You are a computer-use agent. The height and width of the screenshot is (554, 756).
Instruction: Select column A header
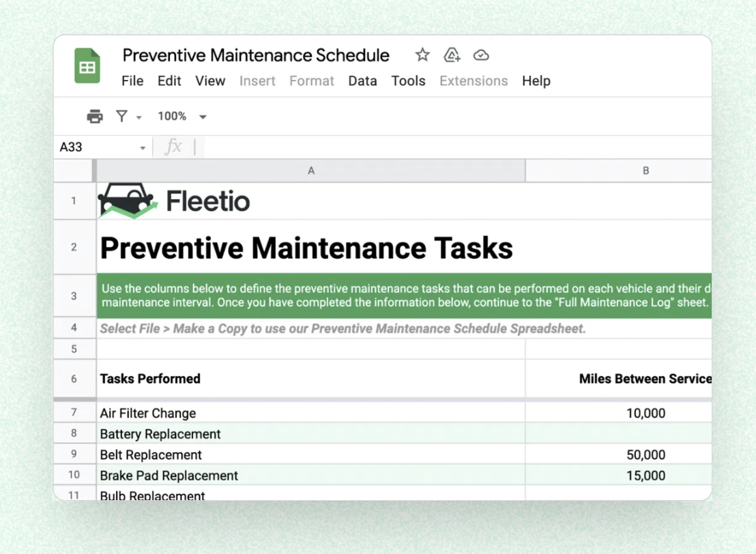(311, 171)
